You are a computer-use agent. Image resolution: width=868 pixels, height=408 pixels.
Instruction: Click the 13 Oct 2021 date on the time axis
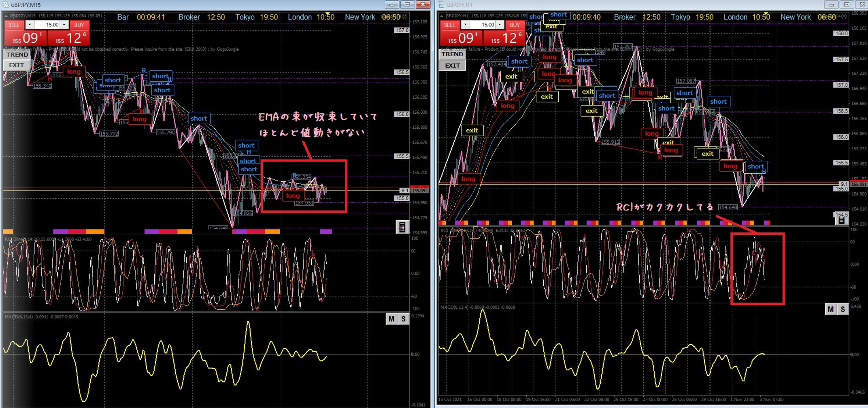pos(450,399)
